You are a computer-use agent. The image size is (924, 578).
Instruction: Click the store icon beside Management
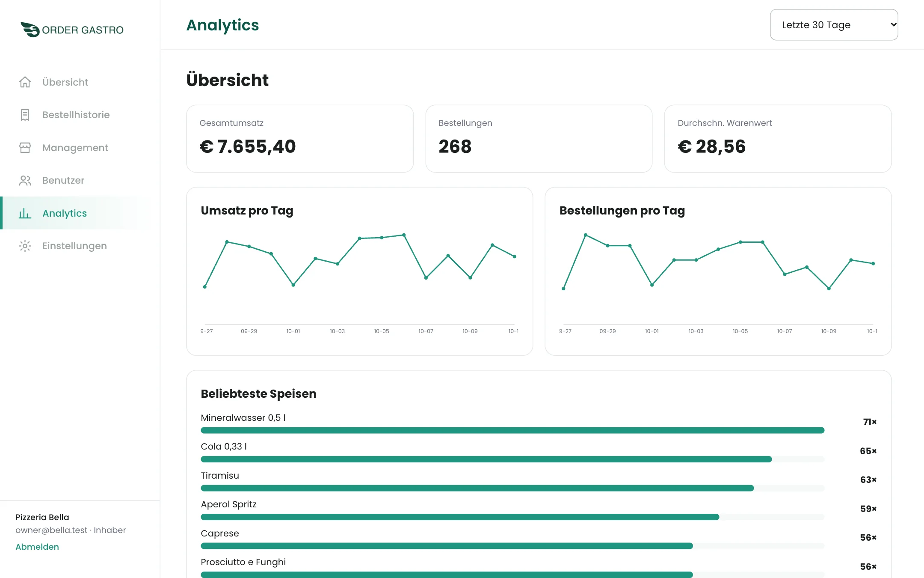click(25, 148)
